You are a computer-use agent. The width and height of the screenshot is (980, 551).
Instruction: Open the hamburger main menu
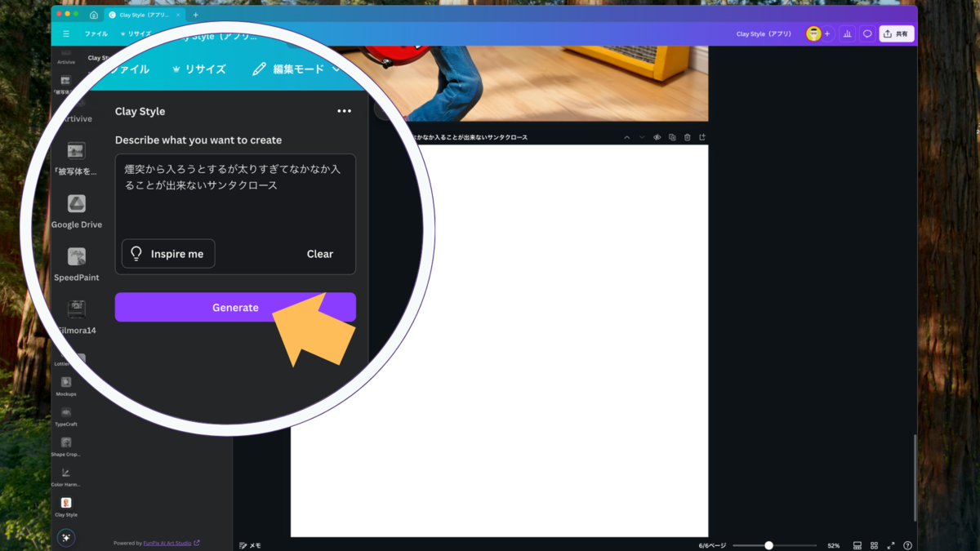tap(66, 34)
